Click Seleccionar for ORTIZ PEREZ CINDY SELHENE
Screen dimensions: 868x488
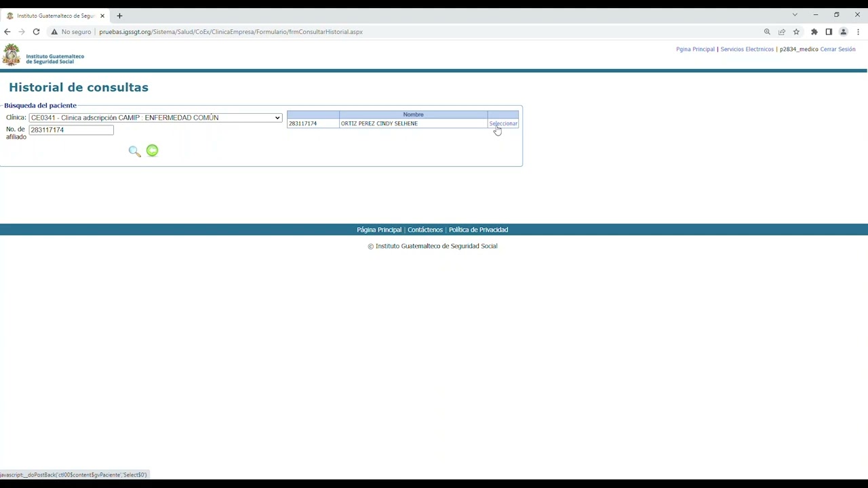tap(503, 123)
